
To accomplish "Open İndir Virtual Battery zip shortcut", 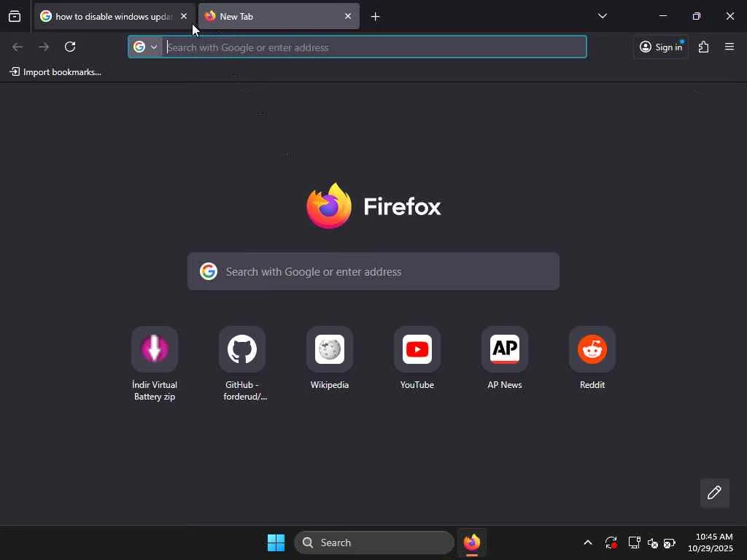I will tap(155, 364).
